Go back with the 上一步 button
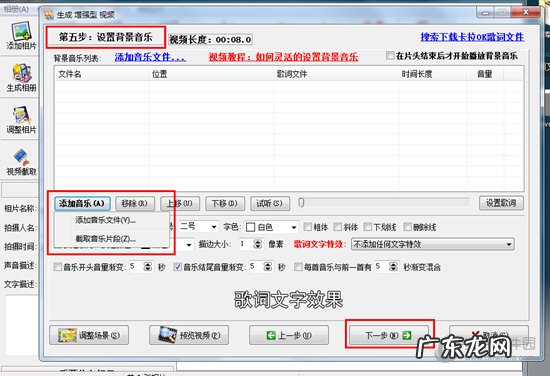550x376 pixels. pos(289,335)
